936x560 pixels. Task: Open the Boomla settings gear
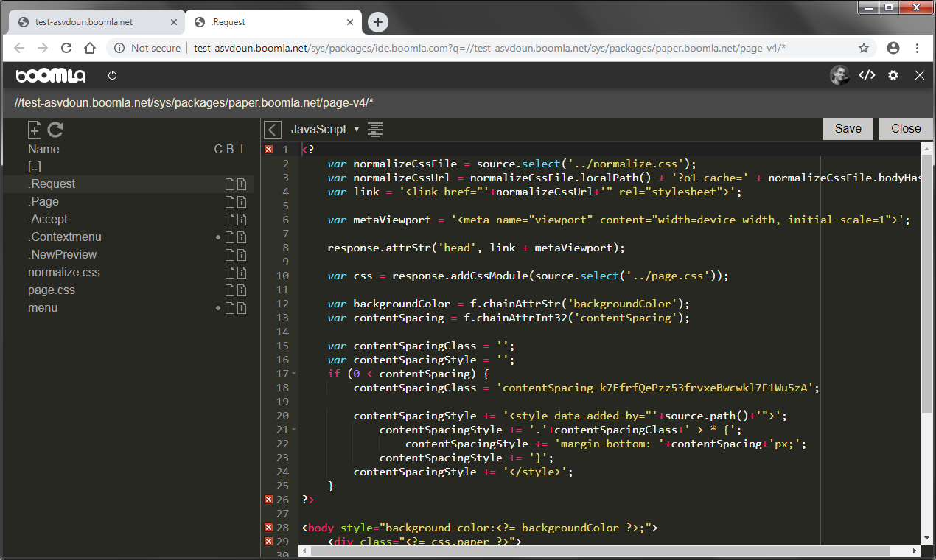tap(893, 75)
